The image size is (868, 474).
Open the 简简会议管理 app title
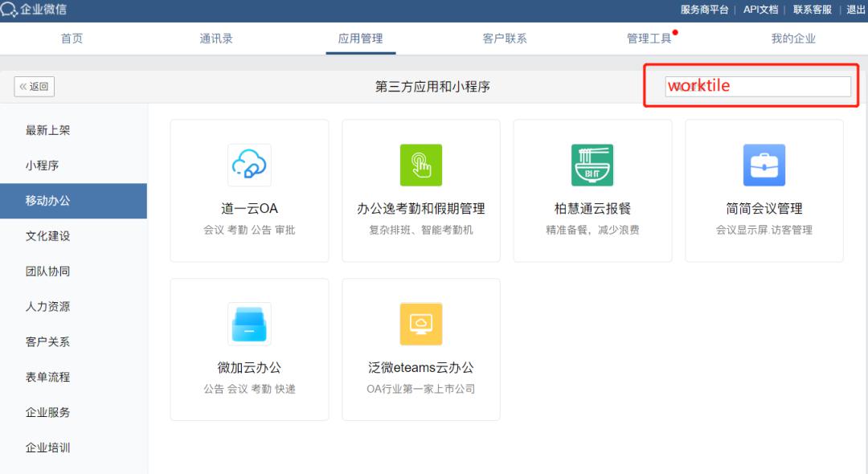tap(764, 209)
